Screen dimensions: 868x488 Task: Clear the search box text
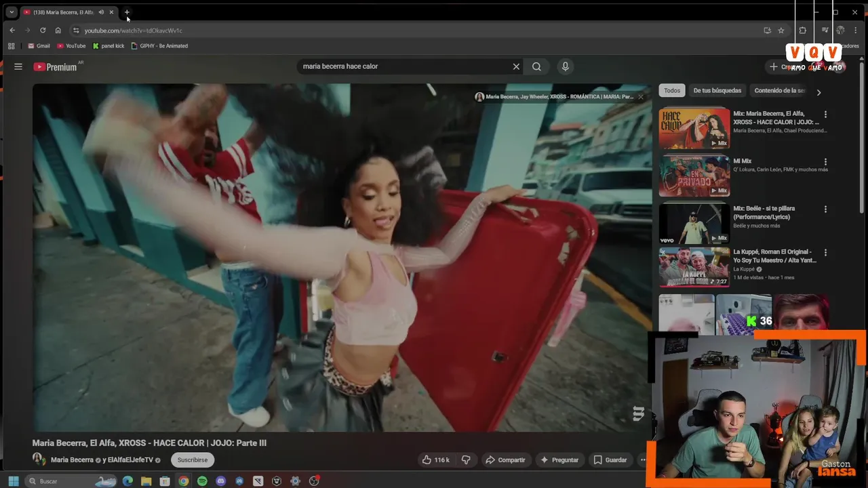tap(516, 66)
